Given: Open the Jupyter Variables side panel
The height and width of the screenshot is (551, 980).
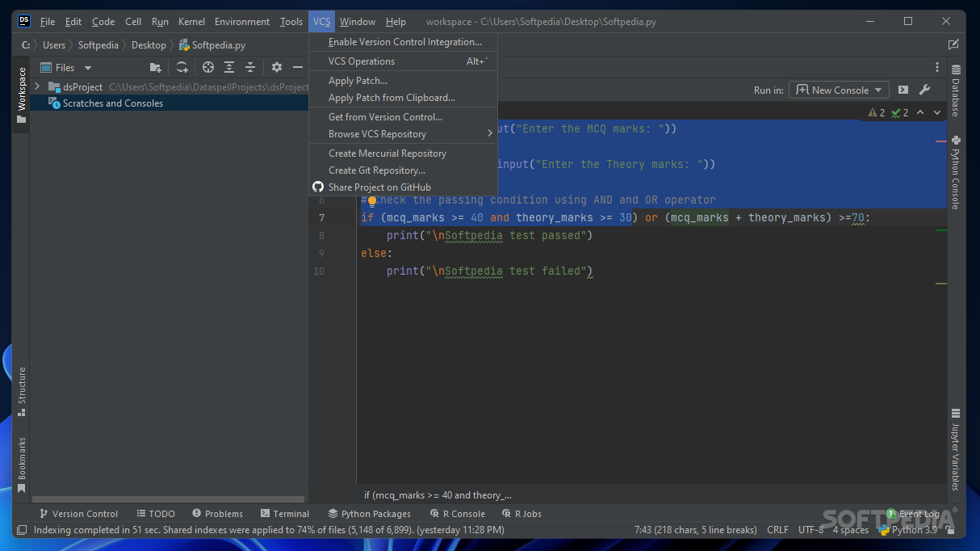Looking at the screenshot, I should pyautogui.click(x=956, y=450).
